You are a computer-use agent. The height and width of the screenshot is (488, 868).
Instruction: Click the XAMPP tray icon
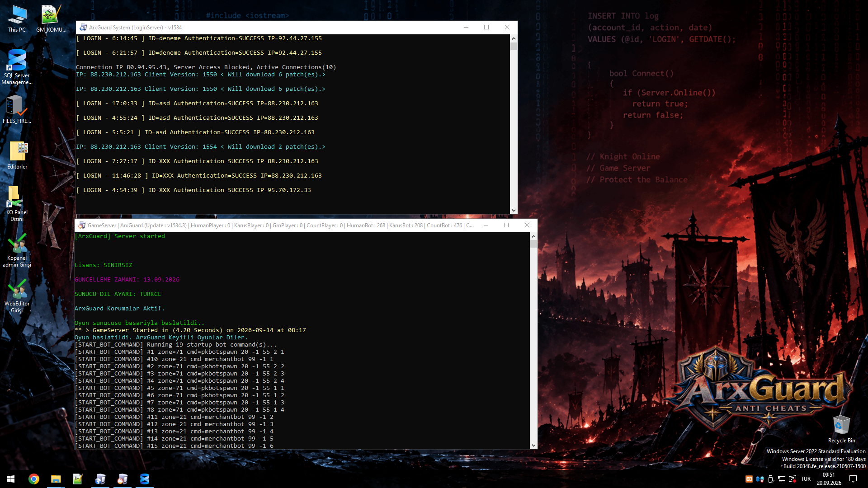749,479
